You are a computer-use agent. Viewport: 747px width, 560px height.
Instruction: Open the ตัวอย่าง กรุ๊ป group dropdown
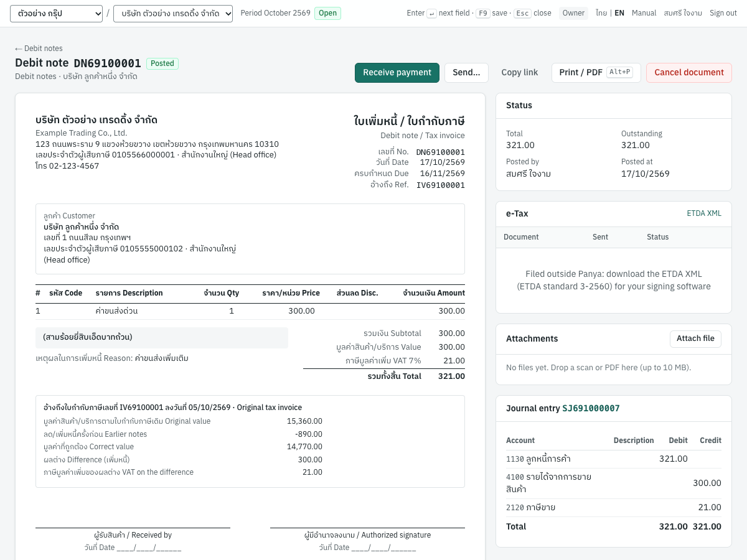click(56, 13)
